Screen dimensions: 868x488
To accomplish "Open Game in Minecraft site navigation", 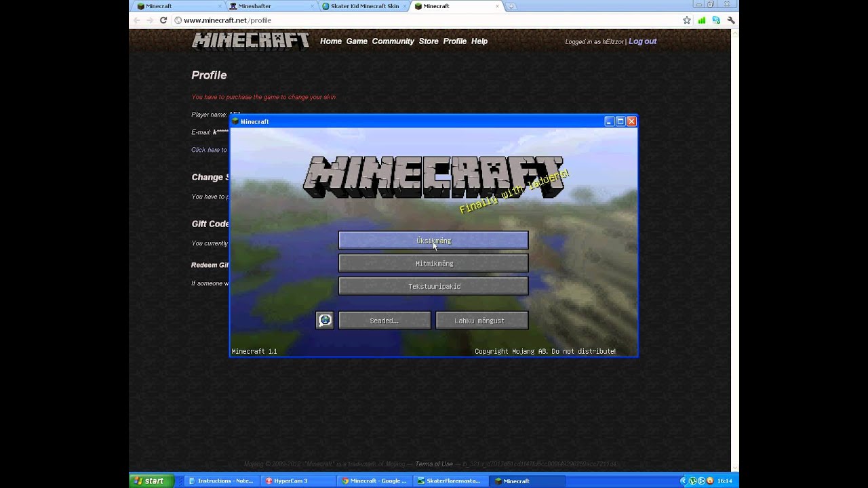I will [x=357, y=41].
